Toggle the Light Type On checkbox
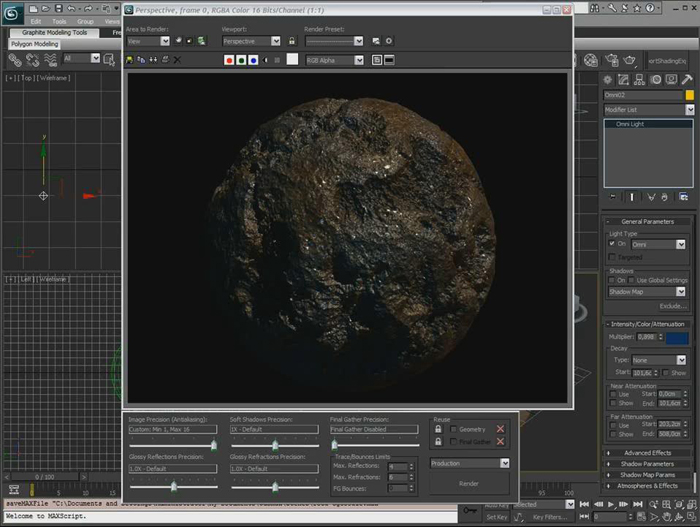This screenshot has width=700, height=527. click(x=612, y=243)
